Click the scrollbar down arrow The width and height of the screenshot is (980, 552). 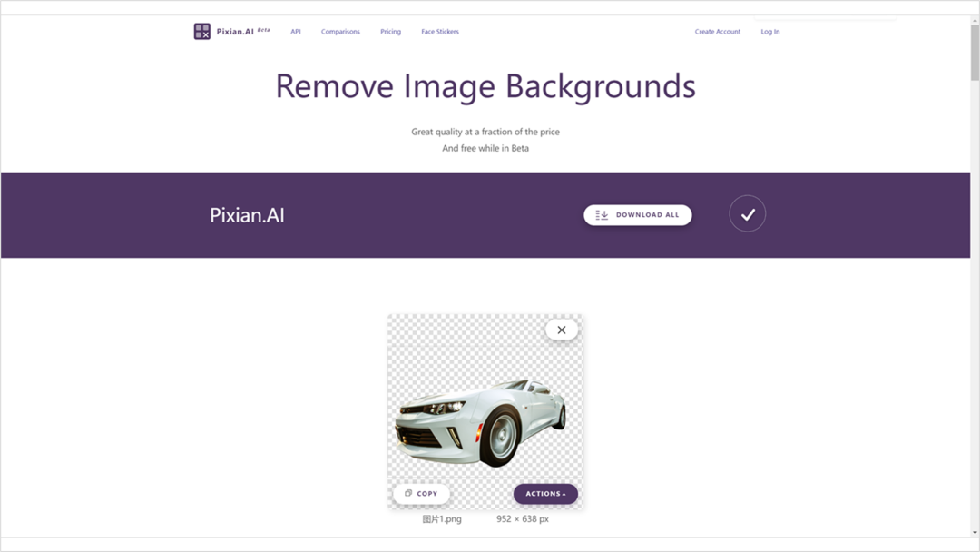click(975, 533)
